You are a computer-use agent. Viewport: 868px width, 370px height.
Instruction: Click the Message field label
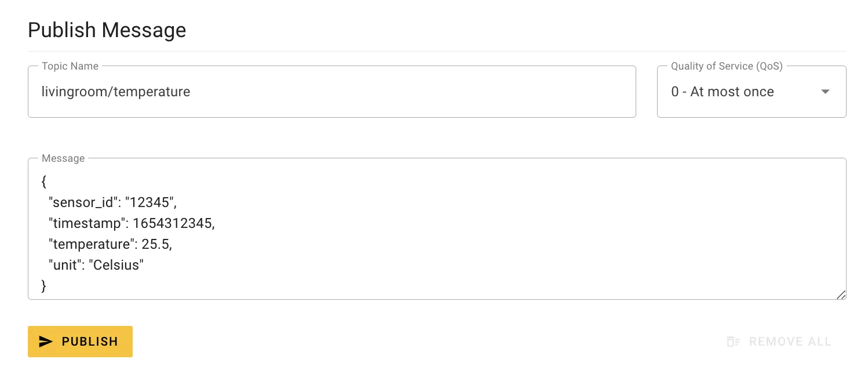coord(63,158)
